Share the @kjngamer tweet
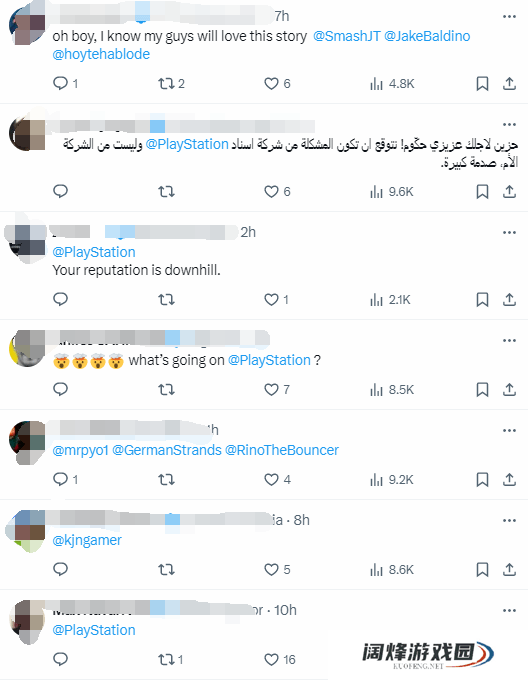The image size is (528, 680). (509, 569)
